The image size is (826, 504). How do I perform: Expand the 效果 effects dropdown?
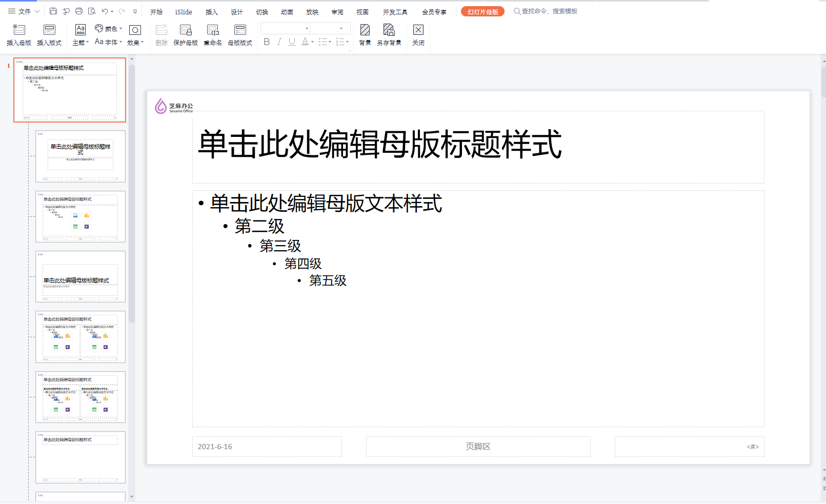135,42
